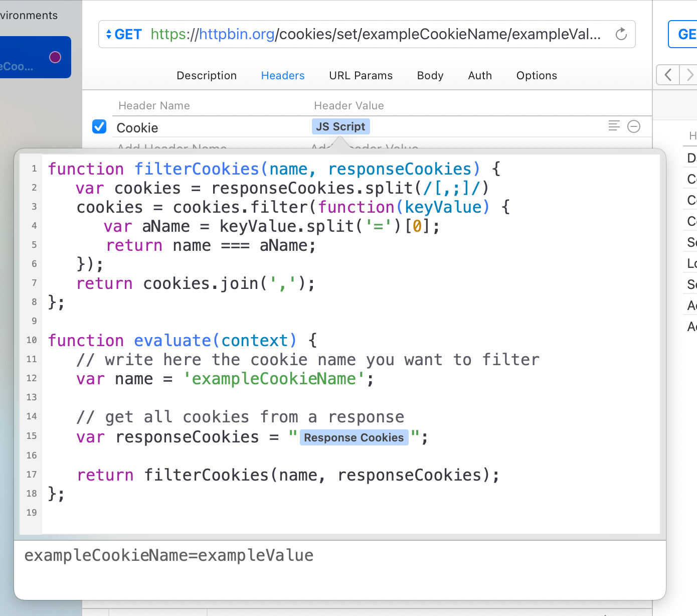Viewport: 697px width, 616px height.
Task: Click the JS Script dynamic value token
Action: click(x=340, y=126)
